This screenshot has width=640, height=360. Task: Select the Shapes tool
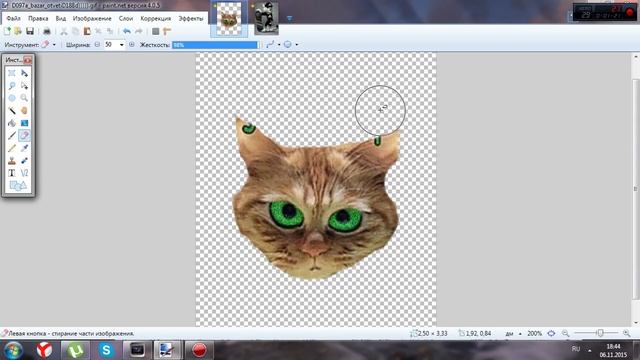(x=18, y=186)
